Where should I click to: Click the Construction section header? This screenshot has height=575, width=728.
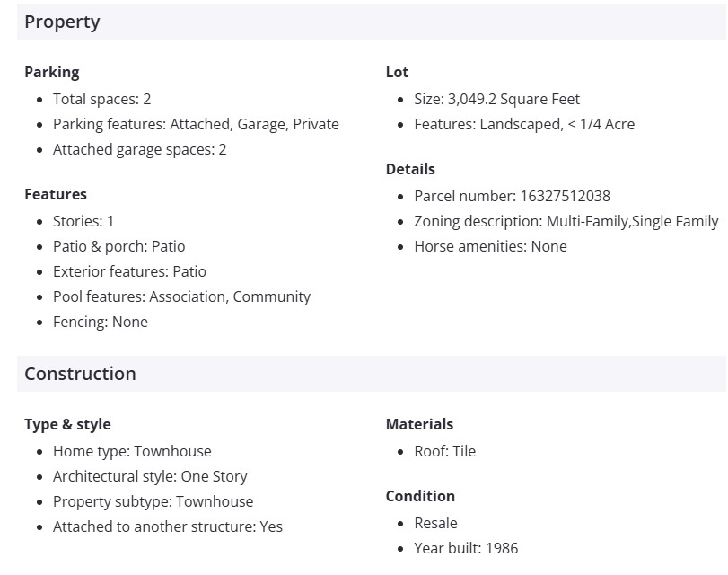point(80,374)
